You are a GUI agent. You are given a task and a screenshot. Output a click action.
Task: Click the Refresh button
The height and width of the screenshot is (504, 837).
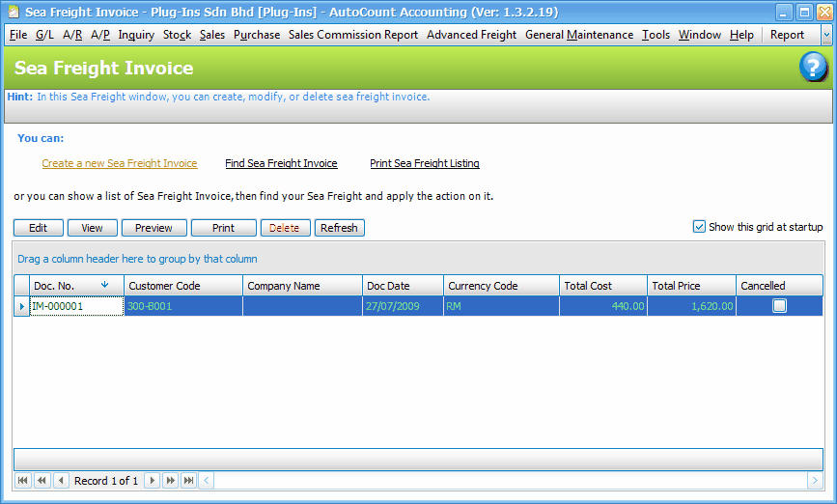pyautogui.click(x=340, y=228)
